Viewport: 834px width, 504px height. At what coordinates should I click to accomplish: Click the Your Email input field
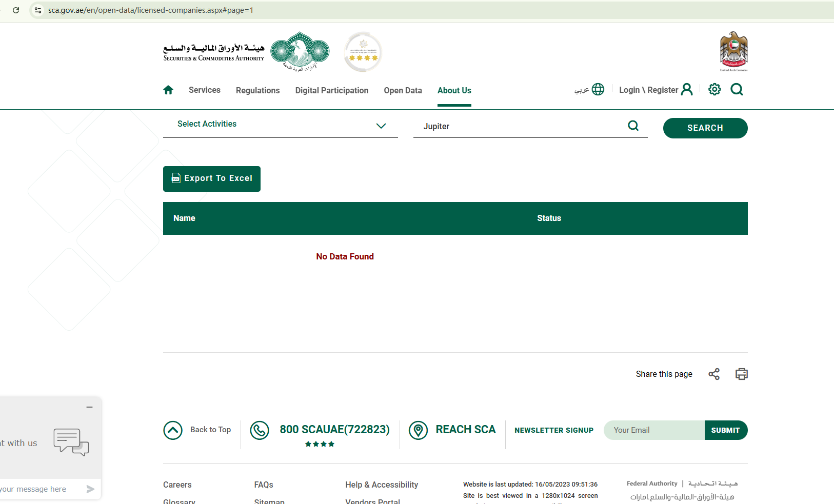click(654, 430)
